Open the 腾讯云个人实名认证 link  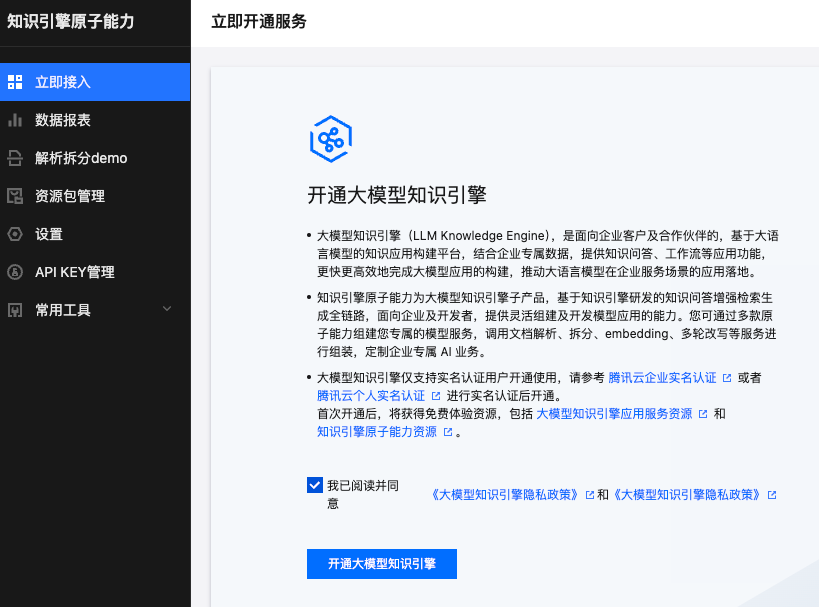[371, 396]
